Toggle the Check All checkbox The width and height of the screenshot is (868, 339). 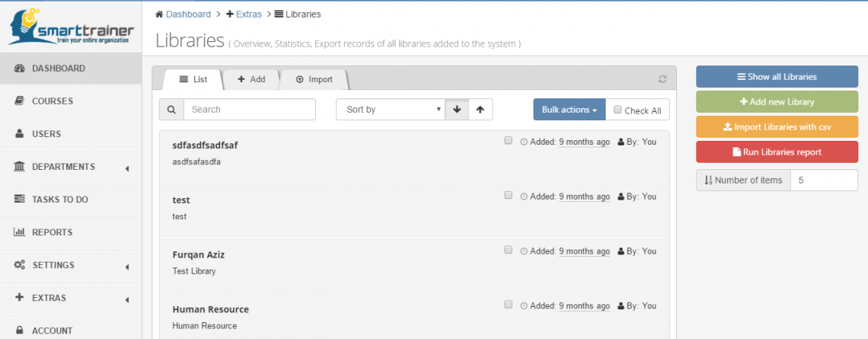(x=618, y=110)
